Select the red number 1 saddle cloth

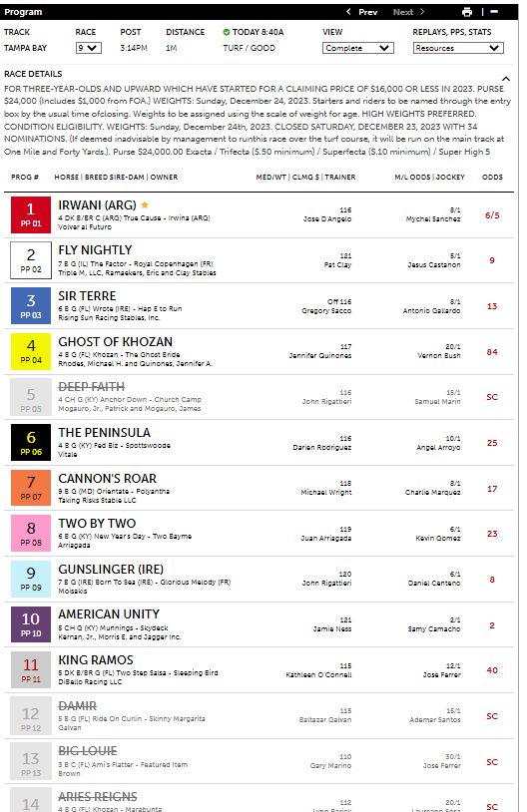(x=31, y=214)
